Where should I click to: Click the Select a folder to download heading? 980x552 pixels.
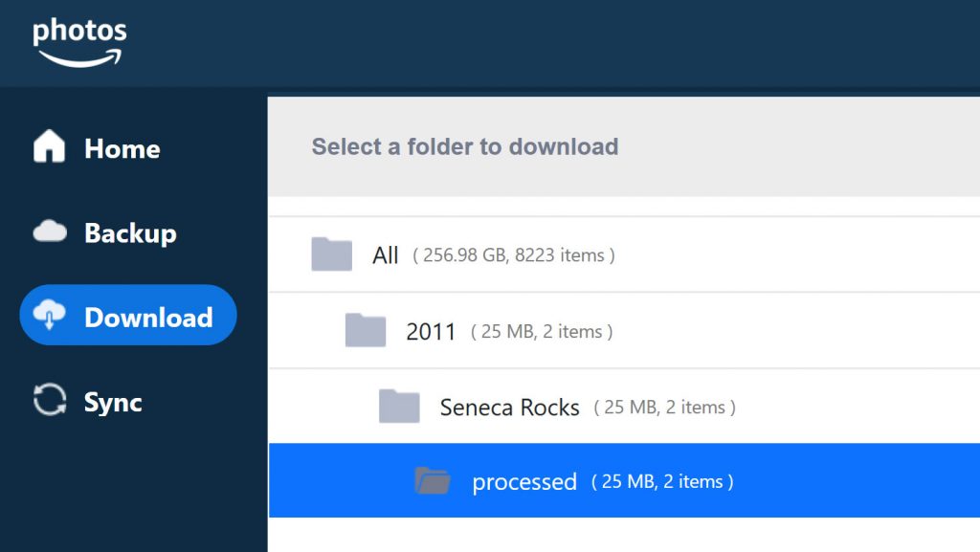464,146
